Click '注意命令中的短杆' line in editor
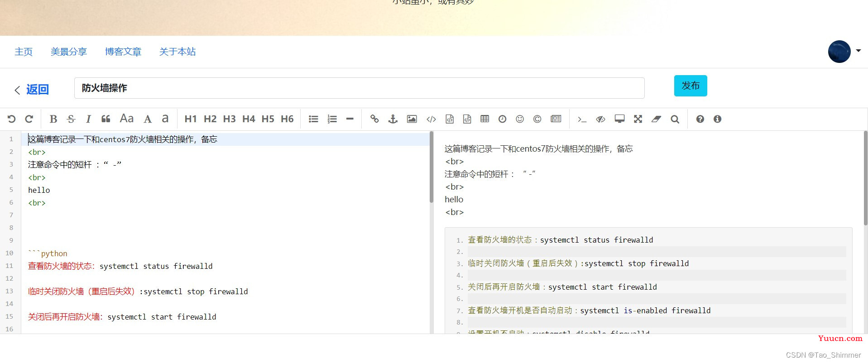 (x=75, y=165)
